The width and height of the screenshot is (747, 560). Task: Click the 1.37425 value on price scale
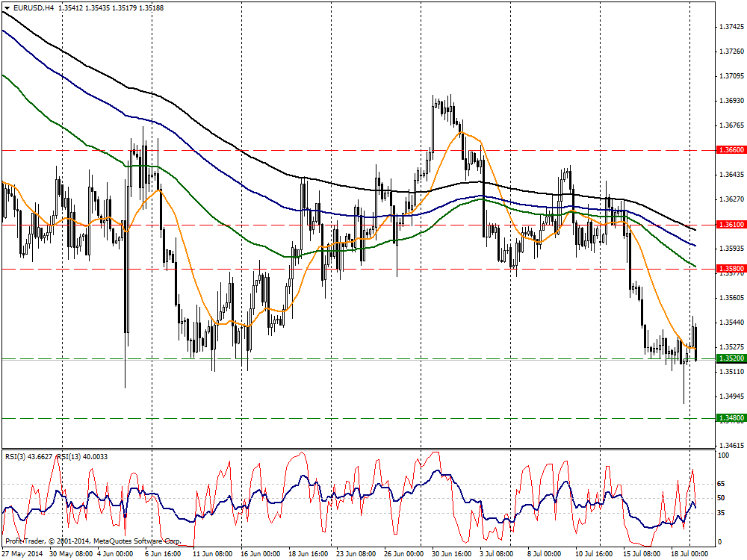(730, 27)
